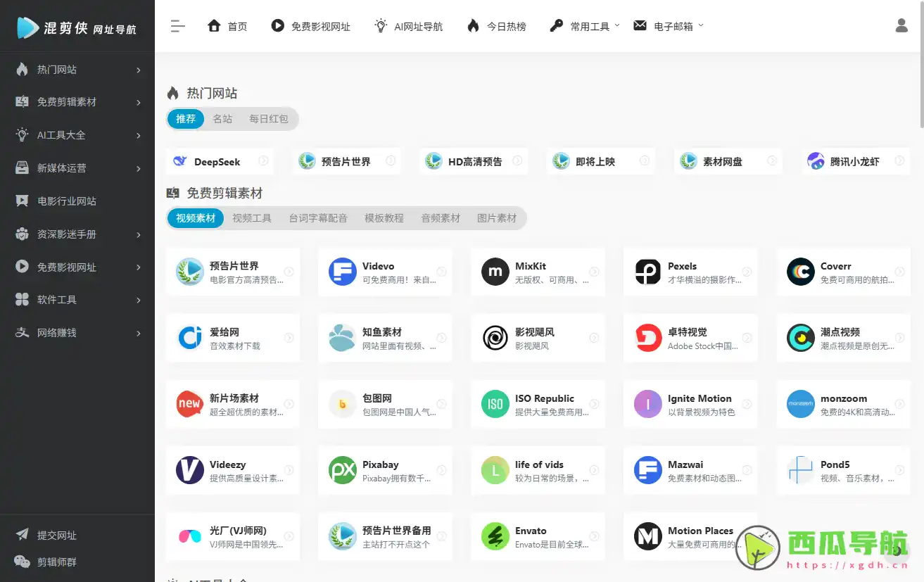The width and height of the screenshot is (924, 582).
Task: Click the Motion Places logo icon
Action: pos(647,536)
